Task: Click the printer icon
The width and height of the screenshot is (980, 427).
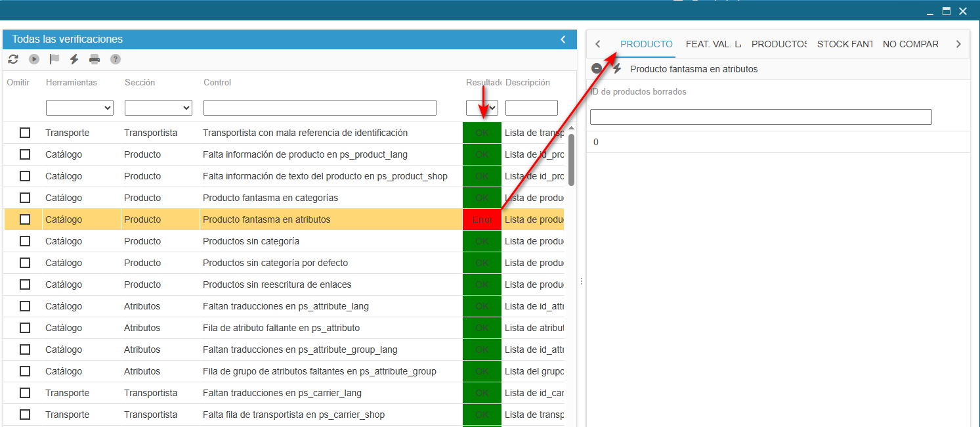Action: pyautogui.click(x=95, y=59)
